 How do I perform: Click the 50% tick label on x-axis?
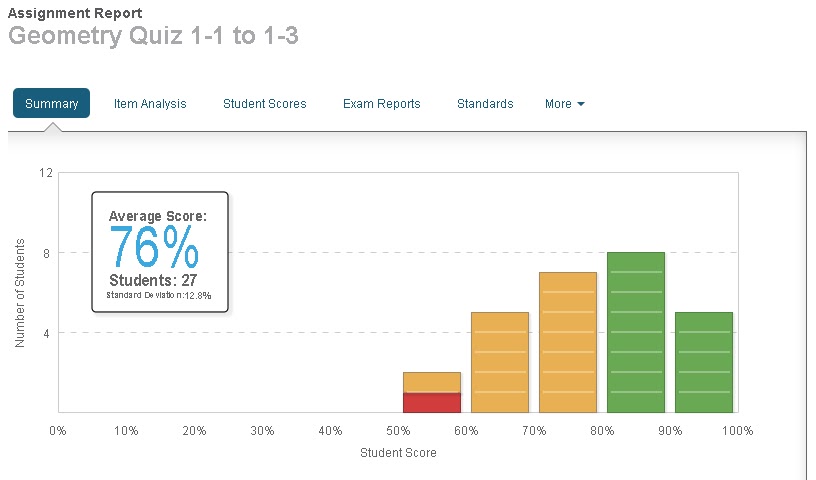pyautogui.click(x=398, y=431)
